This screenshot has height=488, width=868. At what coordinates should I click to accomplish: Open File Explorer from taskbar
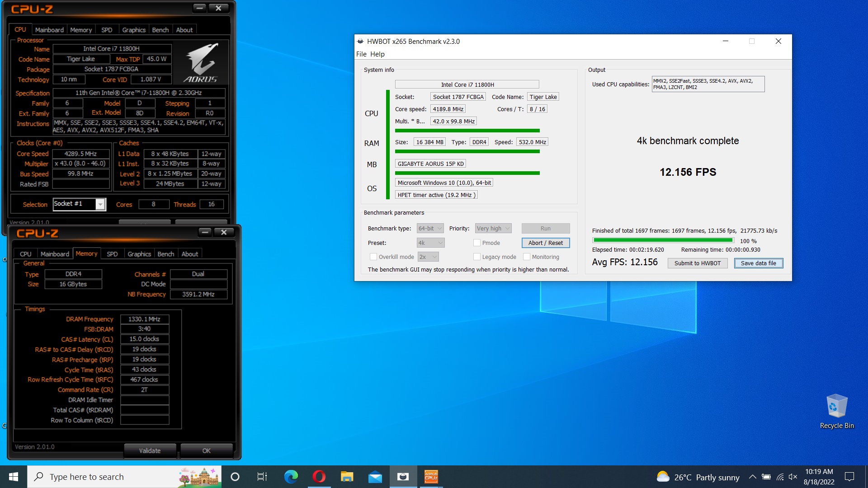click(x=347, y=477)
